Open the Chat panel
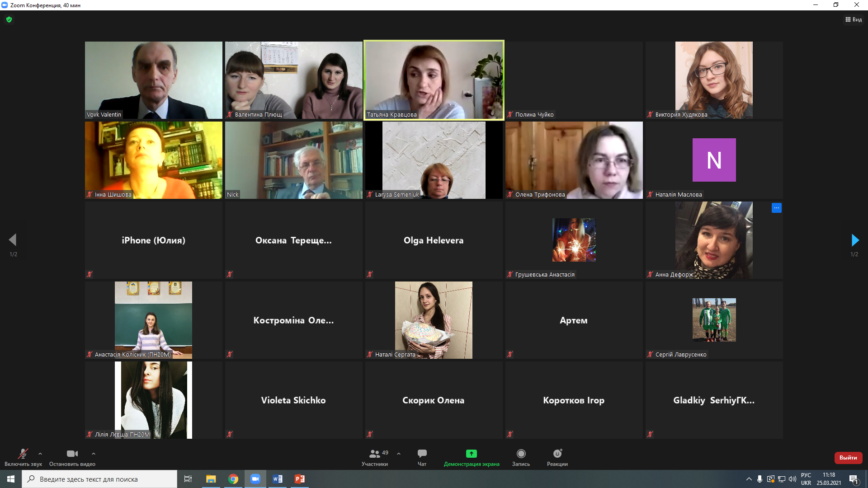The height and width of the screenshot is (488, 868). [x=422, y=454]
